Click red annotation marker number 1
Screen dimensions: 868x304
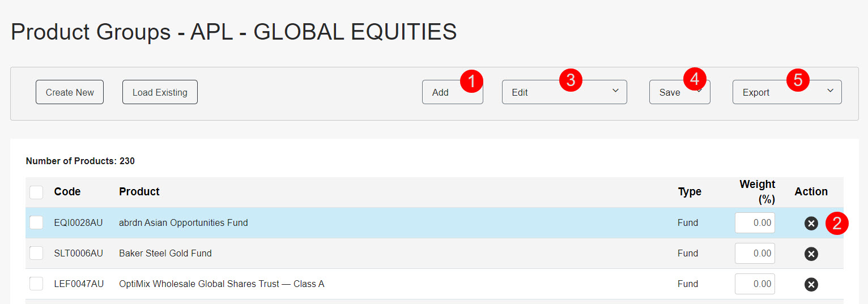471,80
